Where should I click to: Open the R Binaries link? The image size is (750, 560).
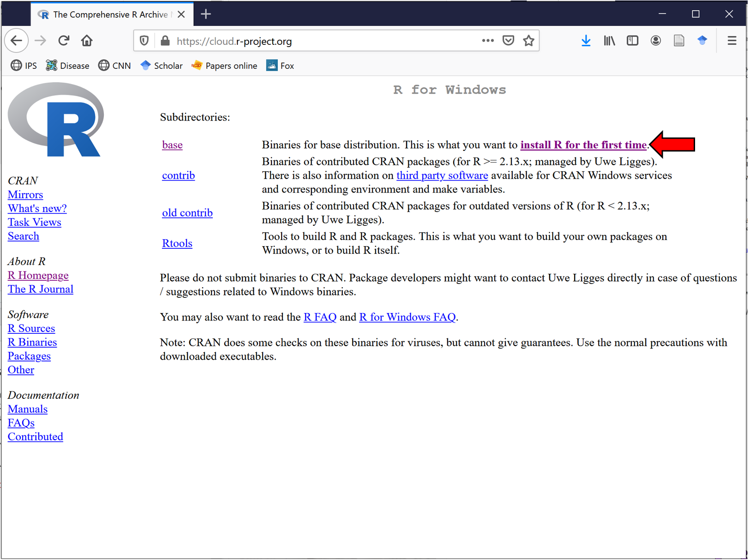coord(32,343)
